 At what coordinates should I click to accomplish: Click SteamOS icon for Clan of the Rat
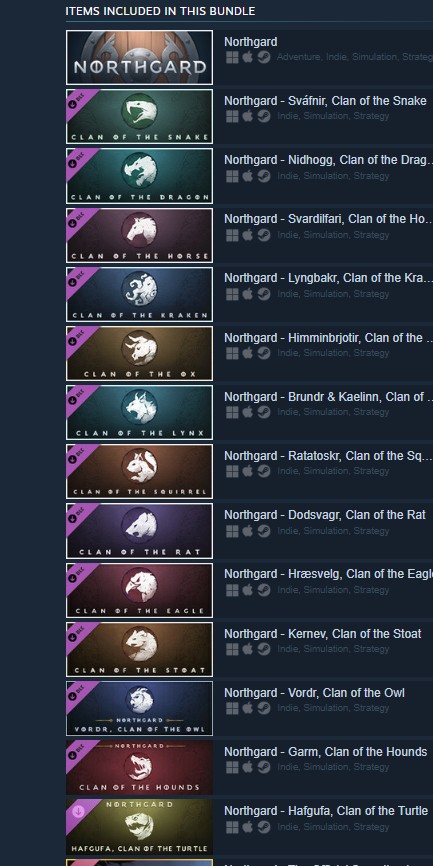coord(264,530)
